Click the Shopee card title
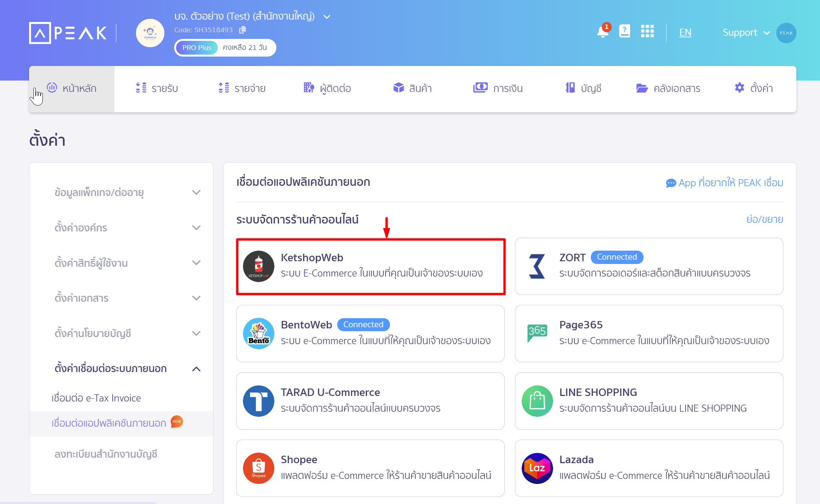 pos(299,460)
